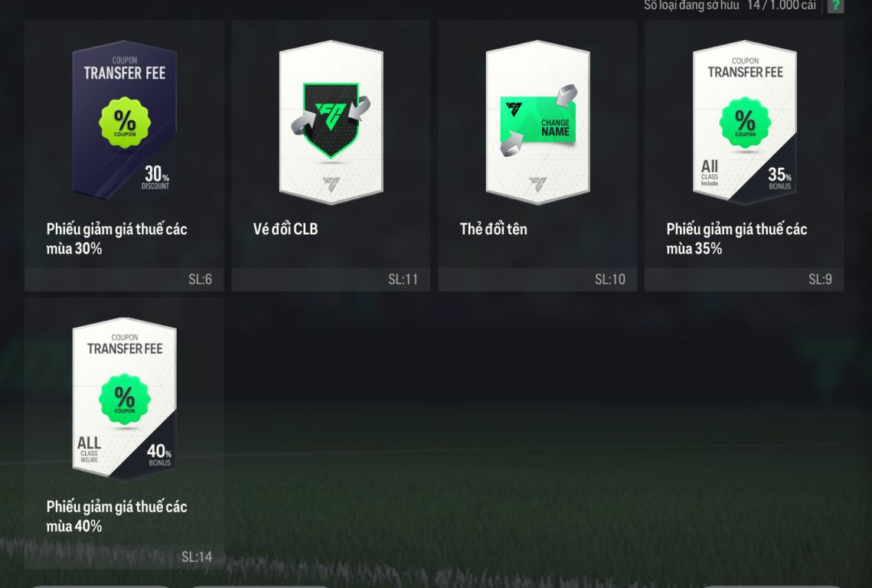The image size is (872, 588).
Task: Click the SL:10 quantity bar
Action: 537,279
